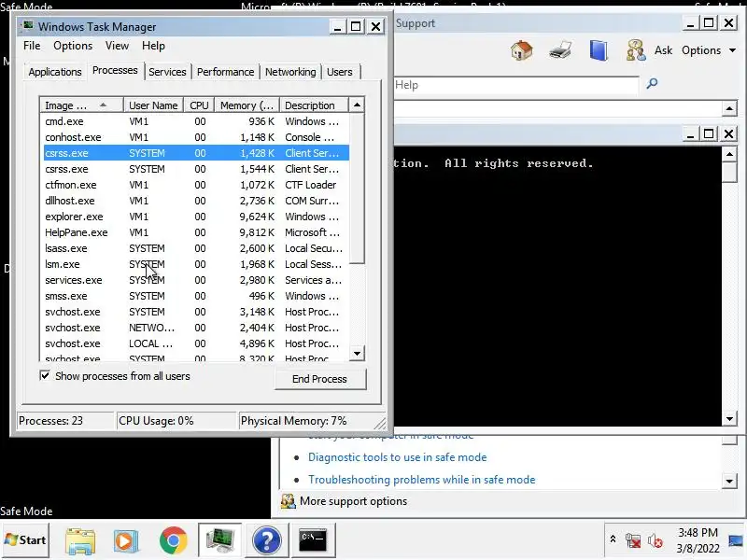Screen dimensions: 747x560
Task: Select the dllhost.exe process
Action: [x=194, y=201]
